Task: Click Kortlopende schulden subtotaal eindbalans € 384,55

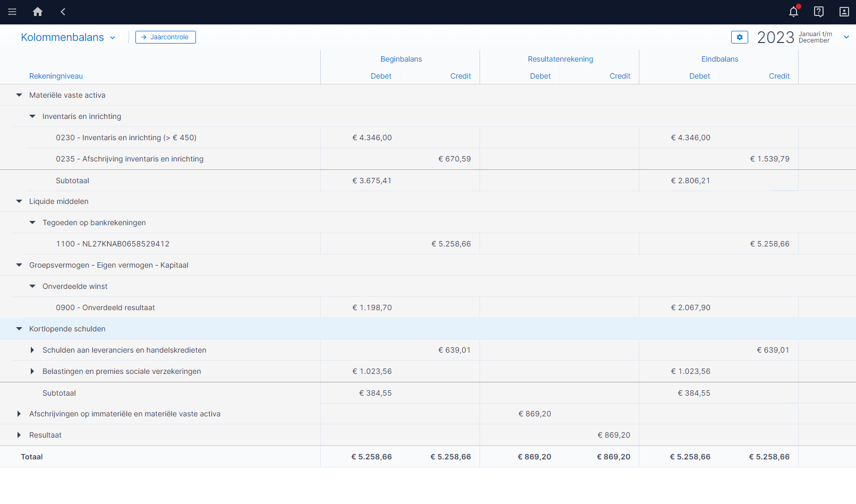Action: 694,393
